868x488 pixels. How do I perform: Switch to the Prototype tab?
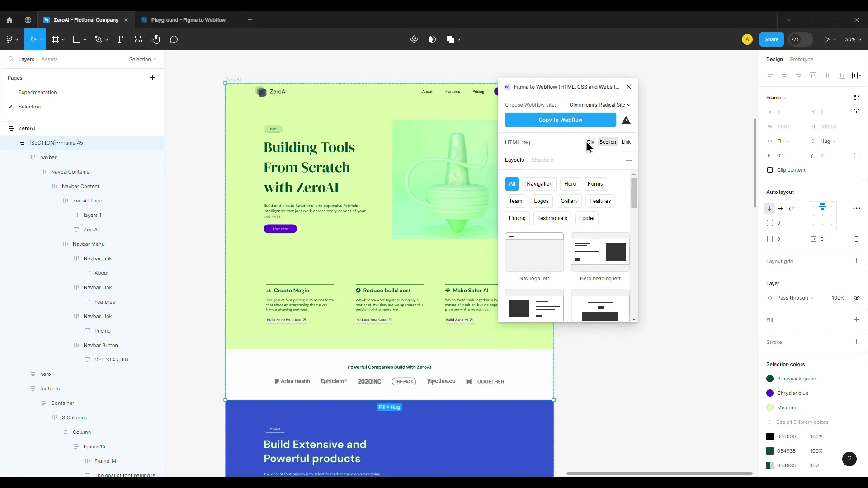point(801,59)
